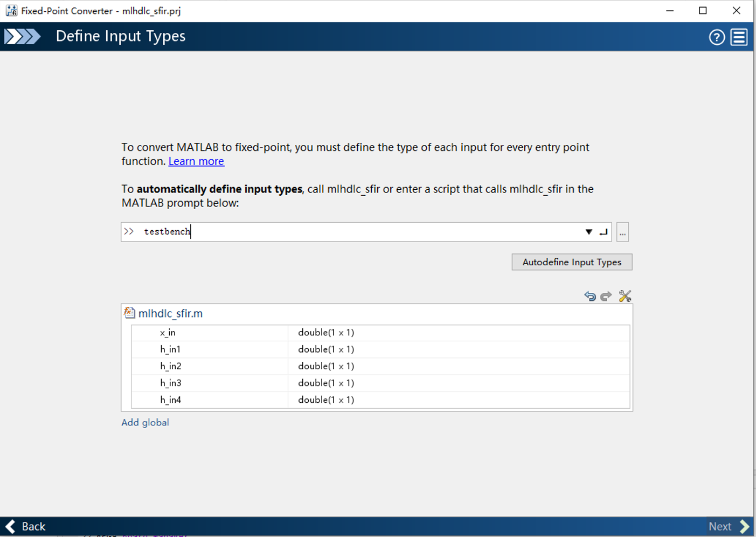Expand the MATLAB prompt history dropdown
Viewport: 756px width, 537px height.
coord(589,232)
